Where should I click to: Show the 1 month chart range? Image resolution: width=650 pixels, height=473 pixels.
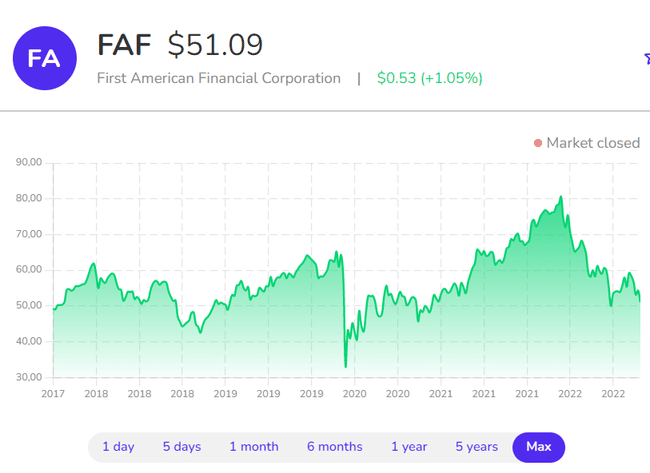pyautogui.click(x=254, y=447)
